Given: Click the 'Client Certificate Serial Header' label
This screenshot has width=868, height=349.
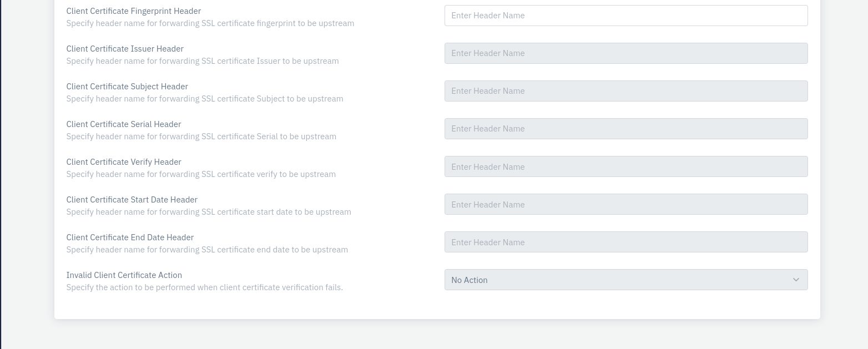Looking at the screenshot, I should [x=124, y=124].
